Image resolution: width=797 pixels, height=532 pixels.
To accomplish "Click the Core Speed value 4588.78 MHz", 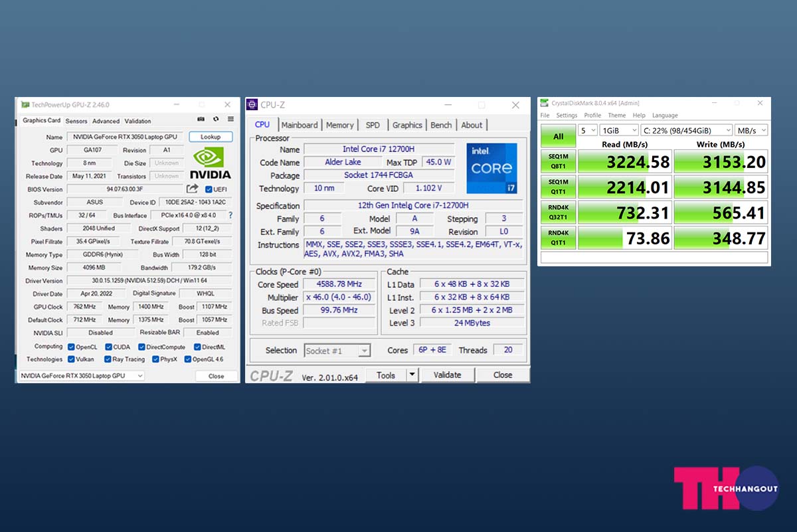I will pyautogui.click(x=339, y=285).
